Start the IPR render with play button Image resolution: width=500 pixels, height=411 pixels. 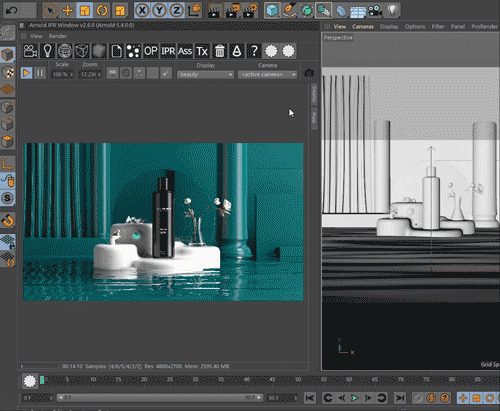point(26,73)
